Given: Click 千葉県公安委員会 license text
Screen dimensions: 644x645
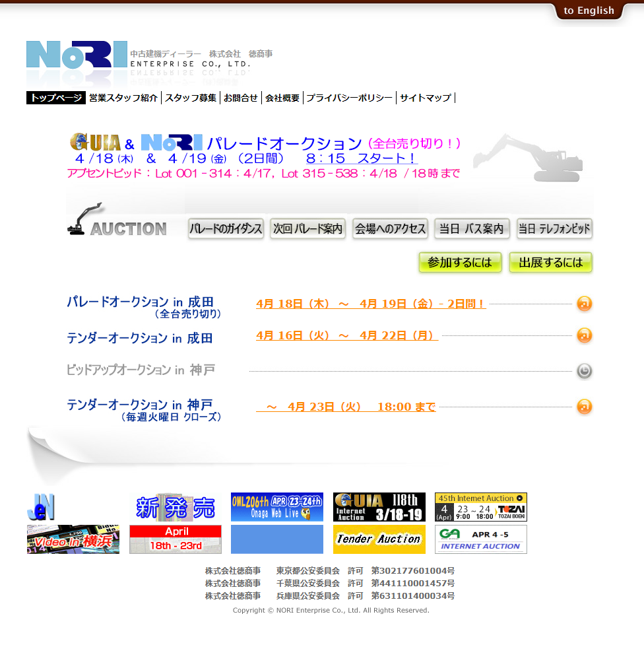Looking at the screenshot, I should [x=330, y=584].
